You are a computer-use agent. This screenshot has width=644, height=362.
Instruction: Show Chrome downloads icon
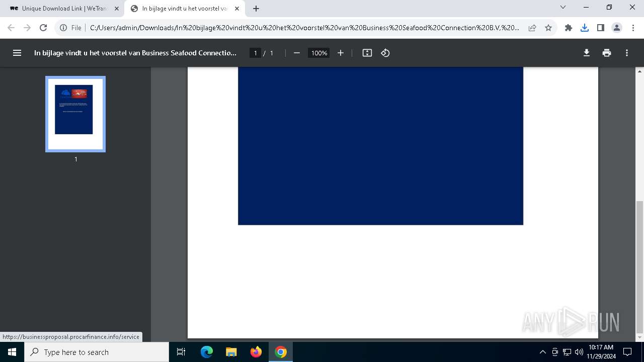point(585,28)
